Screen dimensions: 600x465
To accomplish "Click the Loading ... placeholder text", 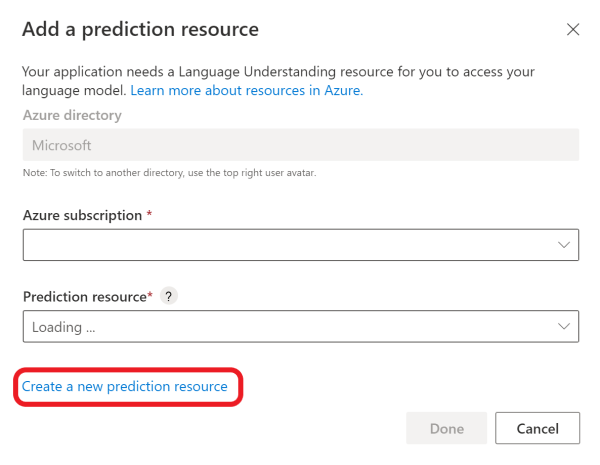I will (64, 327).
